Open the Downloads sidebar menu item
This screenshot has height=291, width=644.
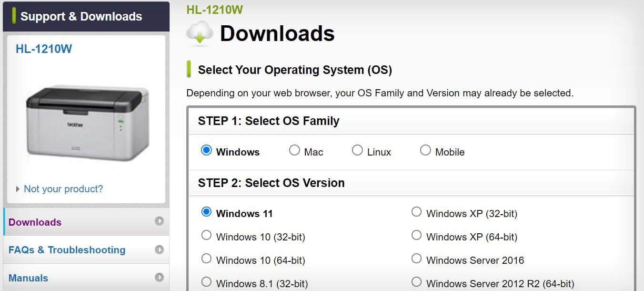[x=35, y=222]
